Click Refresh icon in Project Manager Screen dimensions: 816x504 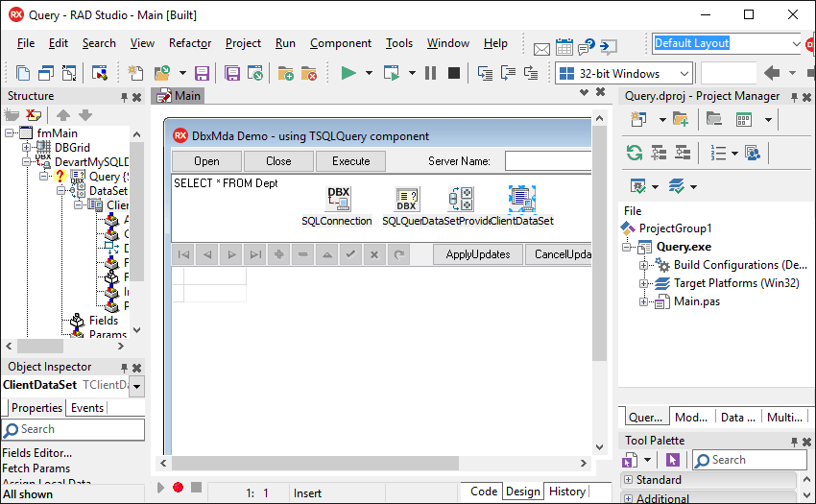(634, 153)
